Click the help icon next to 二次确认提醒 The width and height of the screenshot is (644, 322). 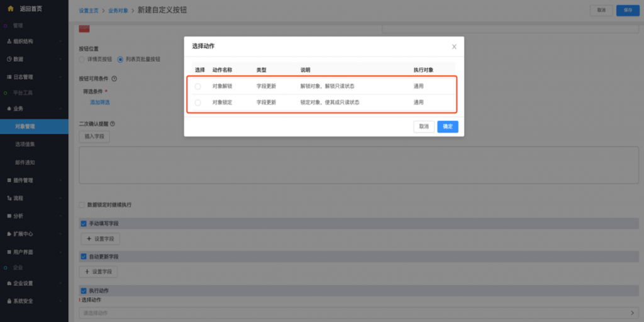[112, 124]
